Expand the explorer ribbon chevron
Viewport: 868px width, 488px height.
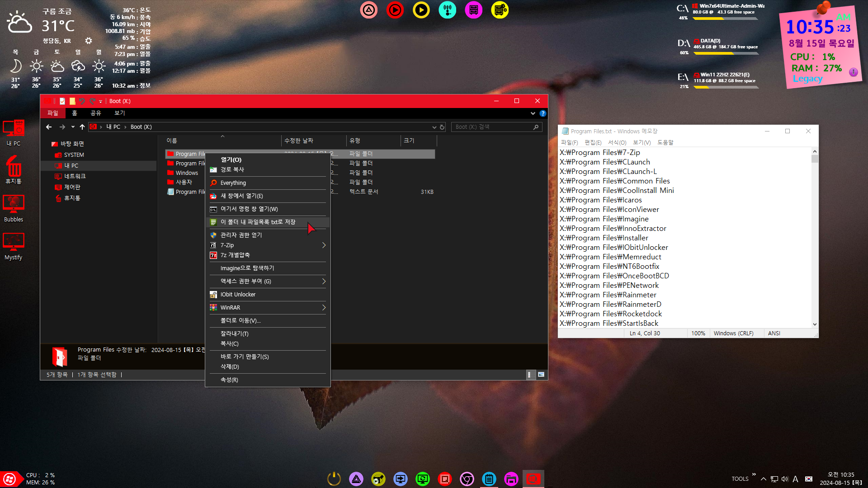point(533,113)
